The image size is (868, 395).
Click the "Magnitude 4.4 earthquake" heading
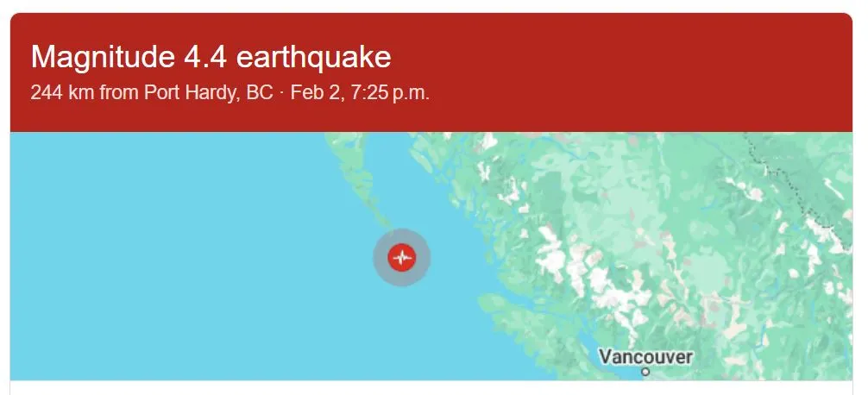tap(211, 57)
